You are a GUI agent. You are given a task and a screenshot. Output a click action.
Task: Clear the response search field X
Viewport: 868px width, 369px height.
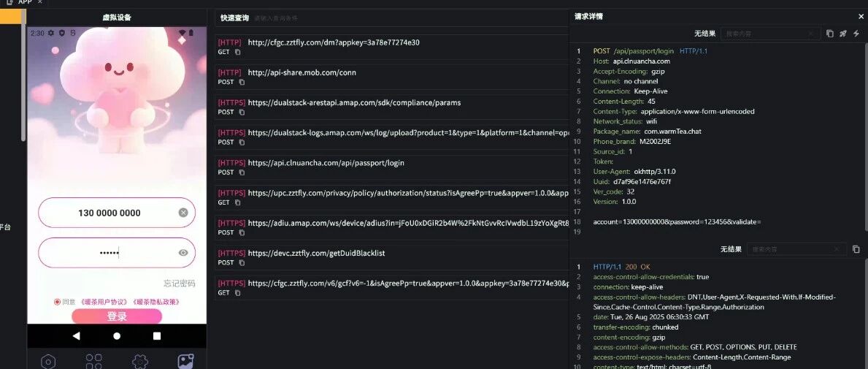tap(837, 249)
